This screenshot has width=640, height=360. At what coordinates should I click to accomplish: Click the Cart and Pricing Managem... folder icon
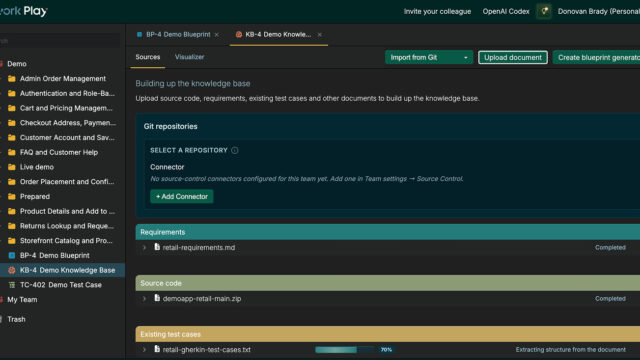click(x=12, y=108)
